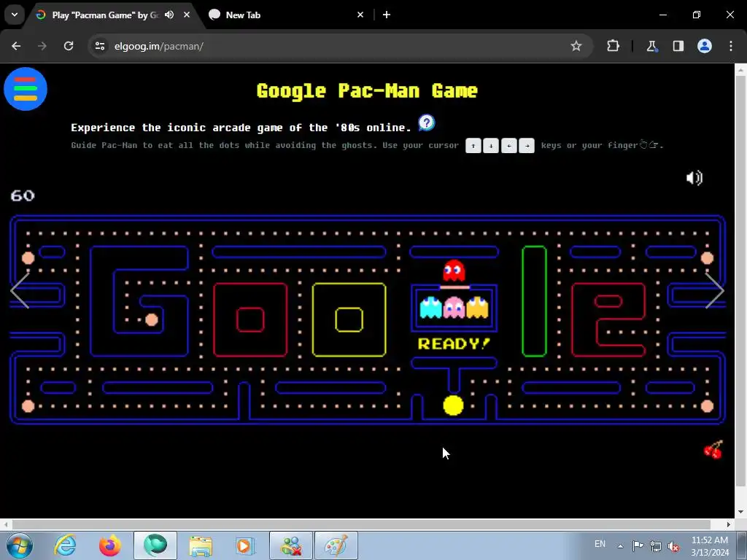
Task: Click the browser forward arrow
Action: 42,46
